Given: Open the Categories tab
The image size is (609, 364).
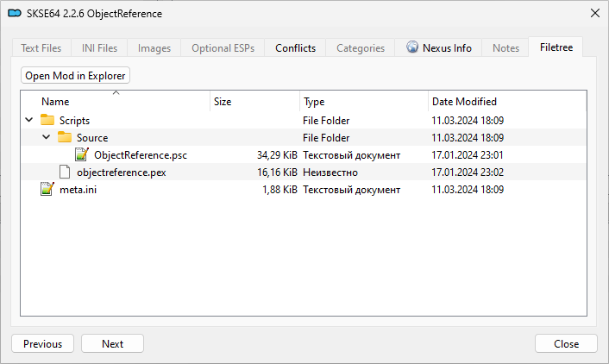Looking at the screenshot, I should pyautogui.click(x=361, y=48).
